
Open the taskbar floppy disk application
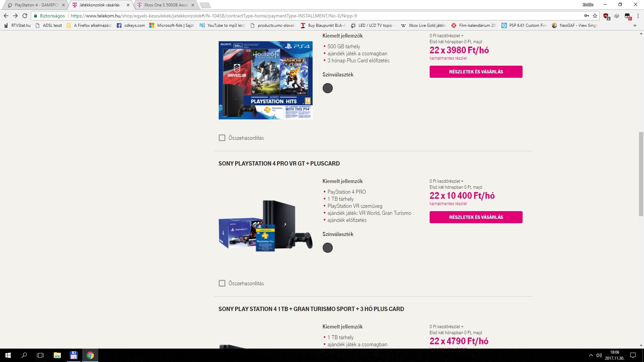[74, 355]
